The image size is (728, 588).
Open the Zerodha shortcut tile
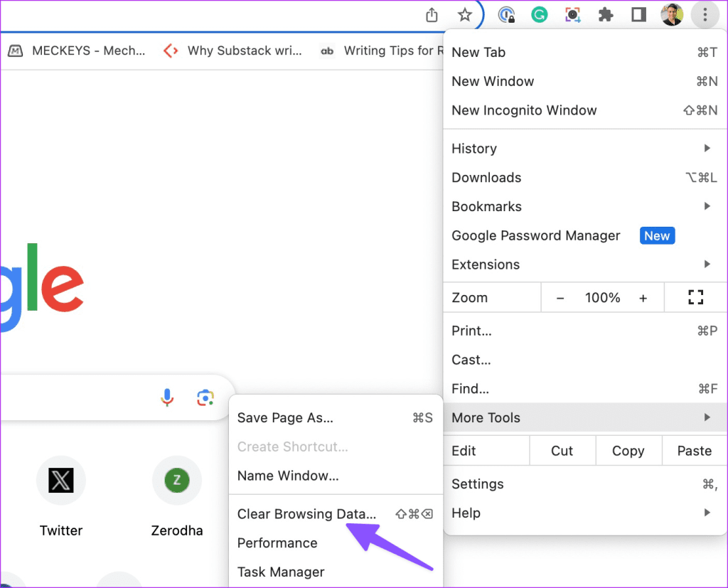click(177, 497)
